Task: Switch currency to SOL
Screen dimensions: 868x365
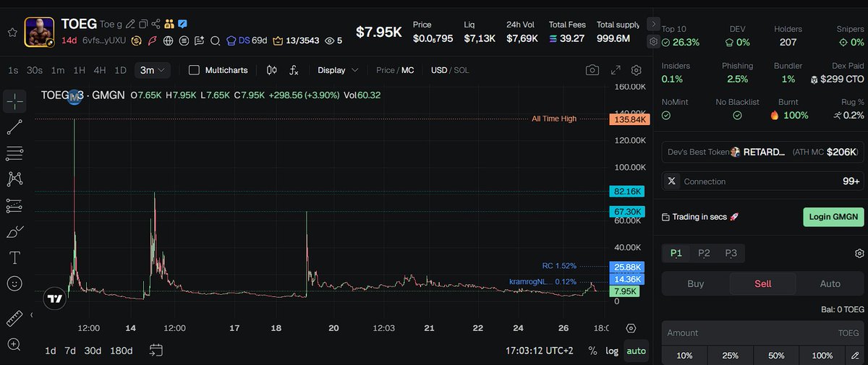Action: click(461, 70)
